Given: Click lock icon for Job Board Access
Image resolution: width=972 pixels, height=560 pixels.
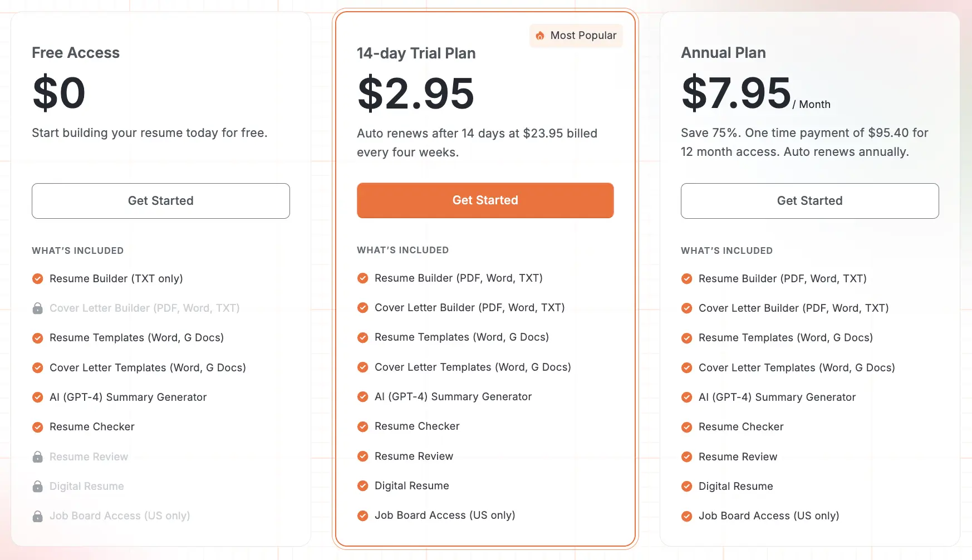Looking at the screenshot, I should point(38,516).
